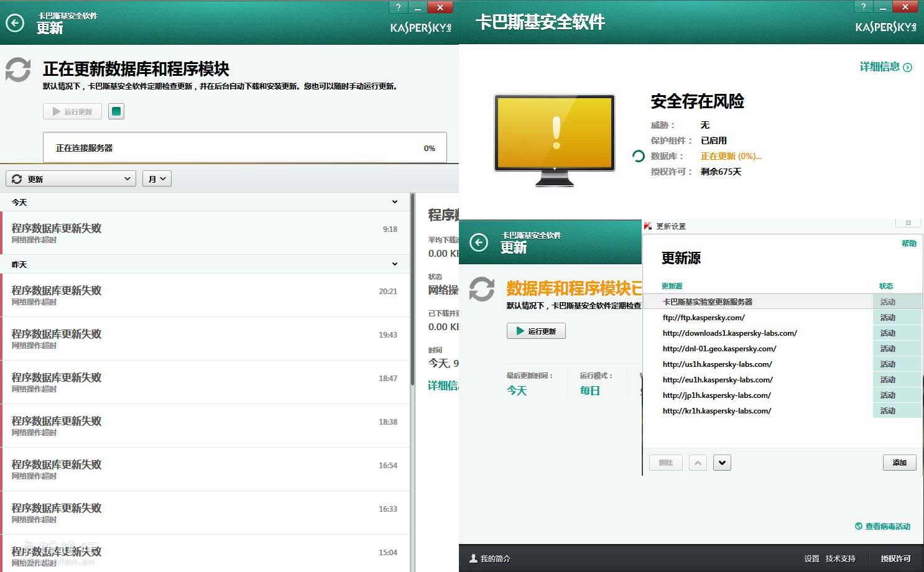
Task: Open help in main window title bar
Action: [x=863, y=7]
